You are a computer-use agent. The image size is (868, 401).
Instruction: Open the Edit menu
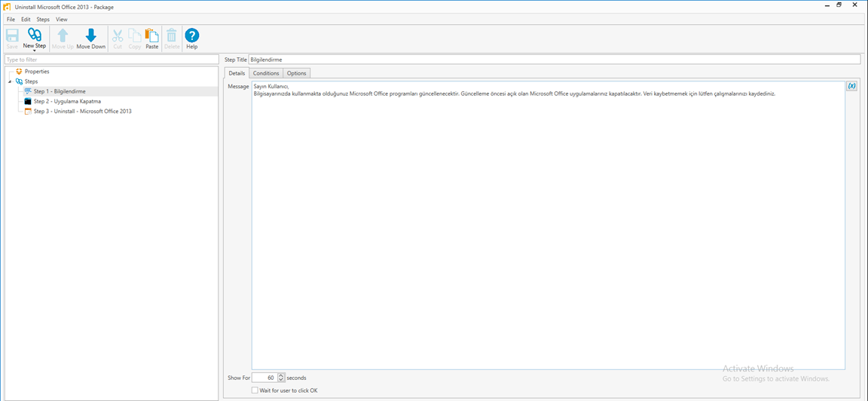(x=26, y=20)
